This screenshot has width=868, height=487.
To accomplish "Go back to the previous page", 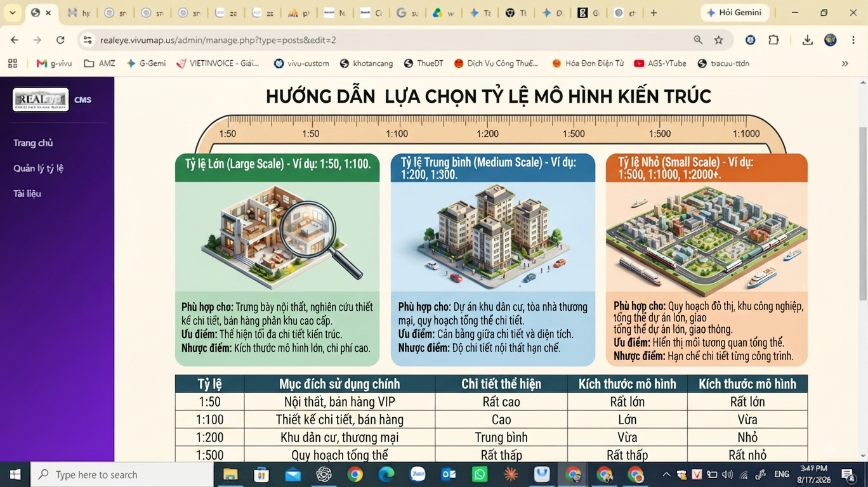I will click(x=15, y=40).
